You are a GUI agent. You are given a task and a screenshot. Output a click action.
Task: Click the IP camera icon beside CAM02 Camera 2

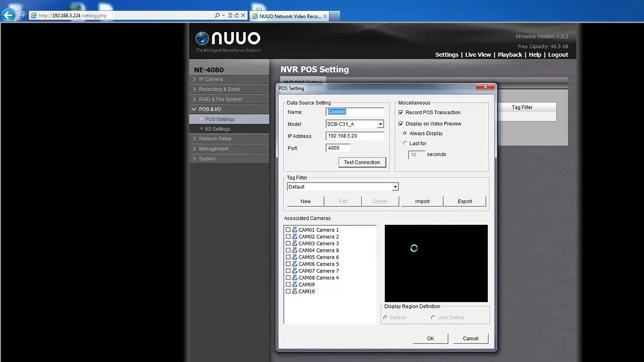[295, 237]
